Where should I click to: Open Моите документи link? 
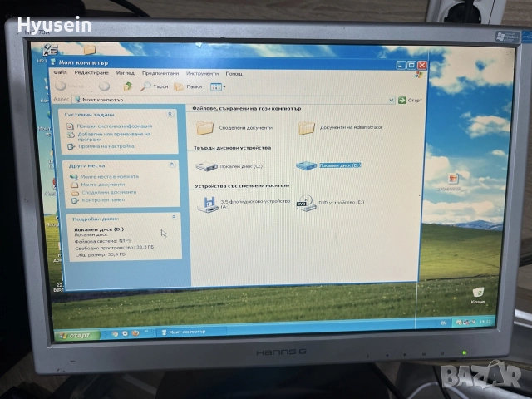coord(103,185)
